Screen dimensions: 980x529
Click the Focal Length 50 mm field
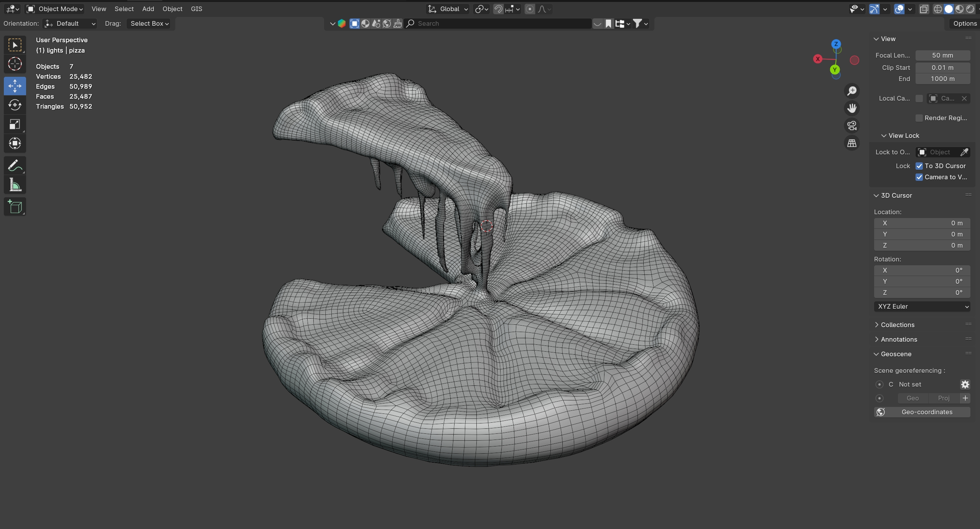click(942, 55)
